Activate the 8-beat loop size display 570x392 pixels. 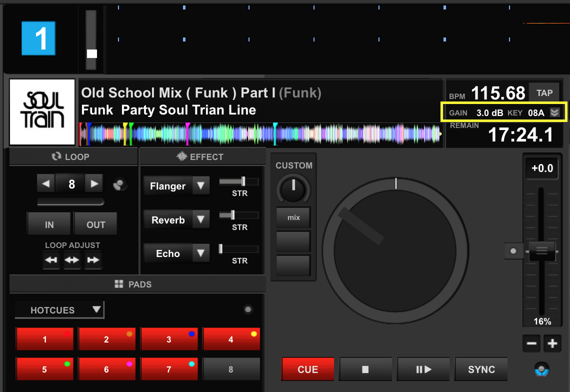71,184
